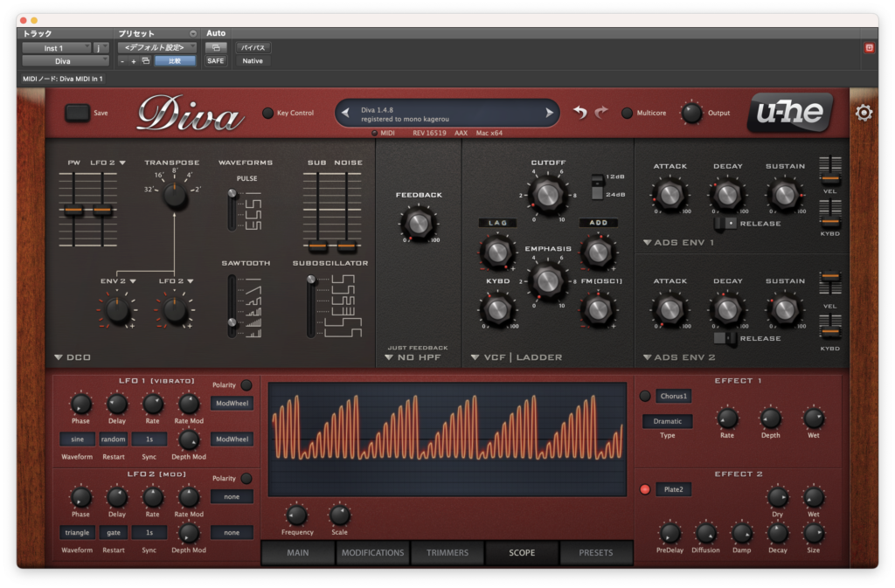This screenshot has width=895, height=588.
Task: Open settings with the gear icon
Action: coord(864,113)
